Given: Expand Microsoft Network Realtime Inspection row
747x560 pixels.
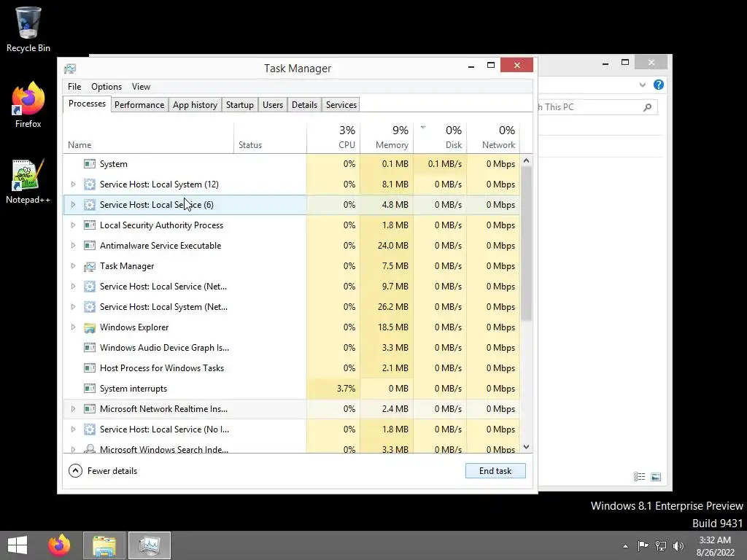Looking at the screenshot, I should (73, 409).
